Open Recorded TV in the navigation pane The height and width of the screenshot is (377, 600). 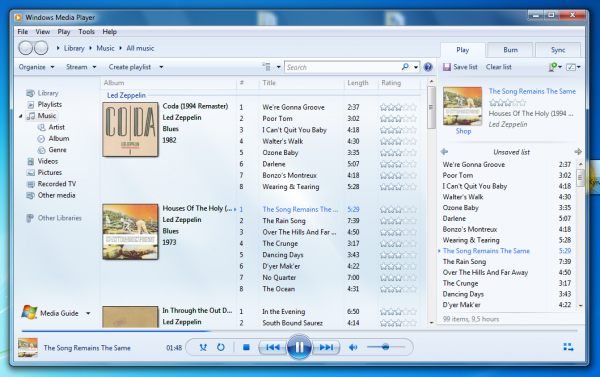(x=51, y=184)
